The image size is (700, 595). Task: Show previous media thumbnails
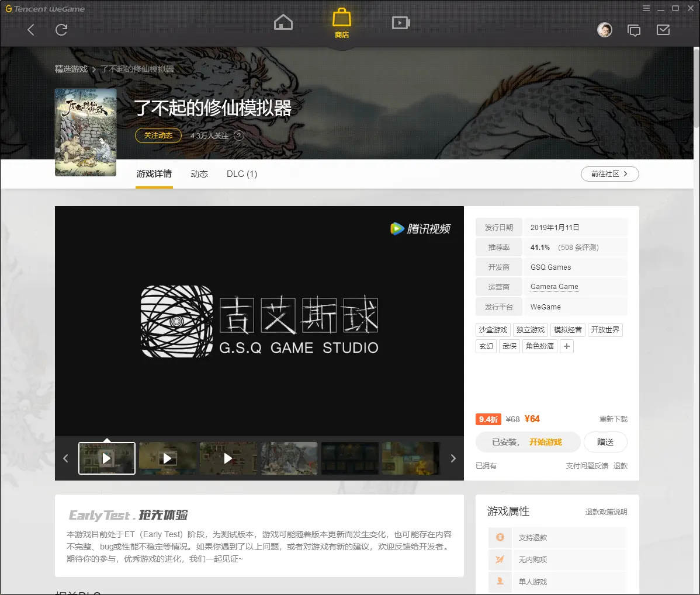[65, 458]
